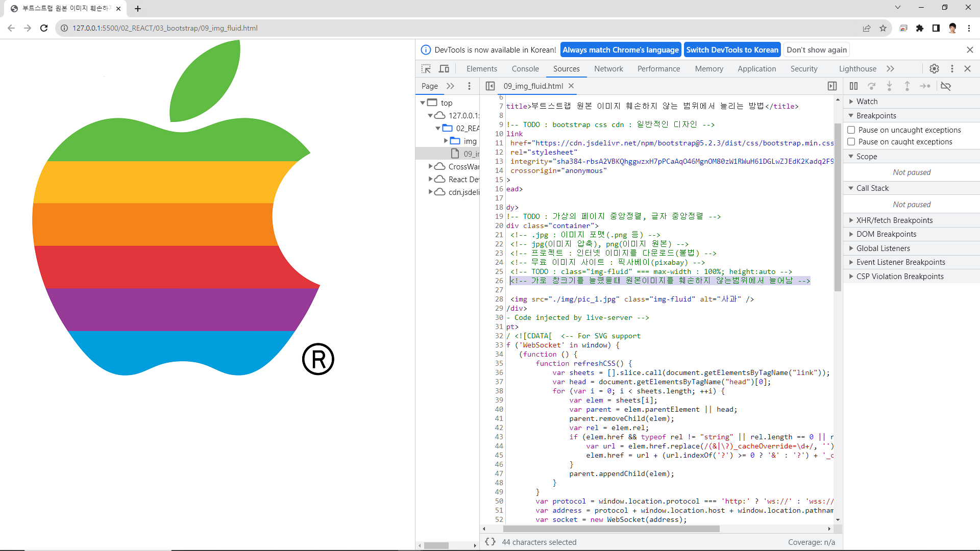Click the horizontal scrollbar of code editor
The image size is (980, 551).
611,529
